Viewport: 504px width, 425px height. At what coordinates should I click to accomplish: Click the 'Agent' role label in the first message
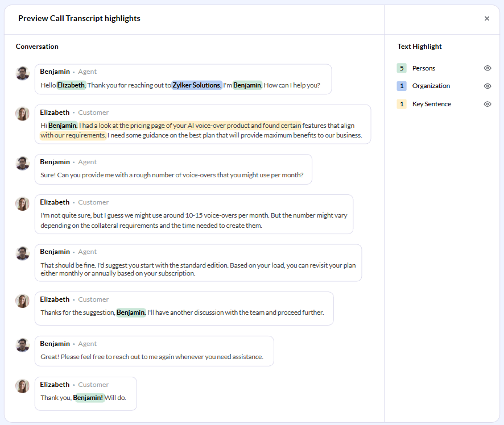(x=87, y=72)
